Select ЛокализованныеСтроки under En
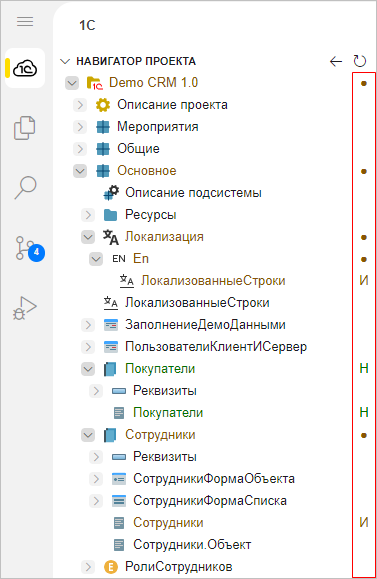The width and height of the screenshot is (377, 579). (x=213, y=281)
